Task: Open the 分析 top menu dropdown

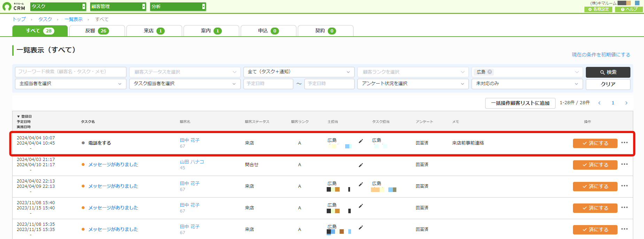Action: point(178,6)
